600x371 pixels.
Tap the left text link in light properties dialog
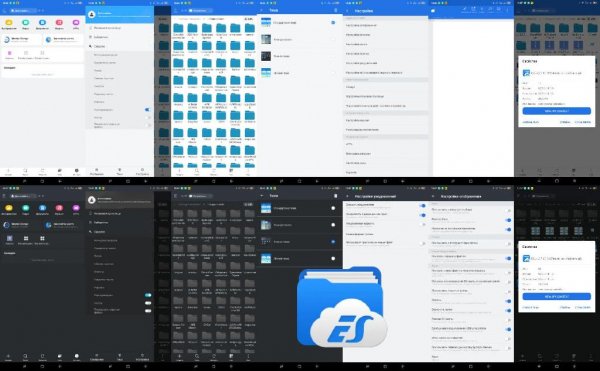(530, 122)
